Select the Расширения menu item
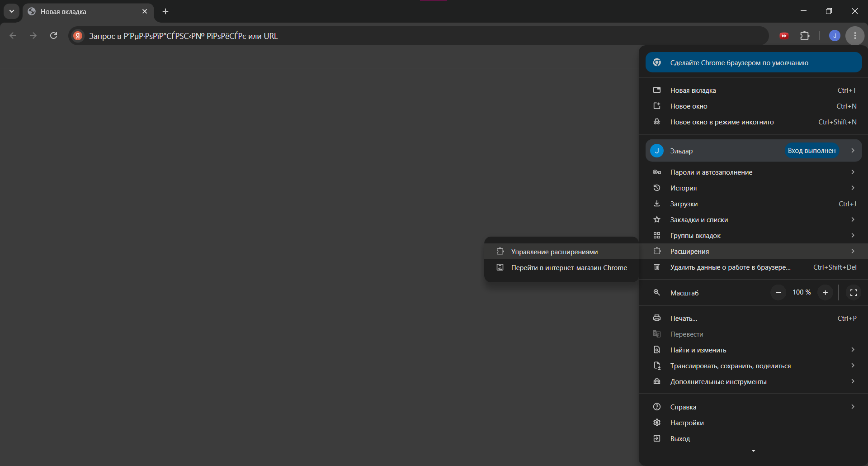 (x=754, y=251)
